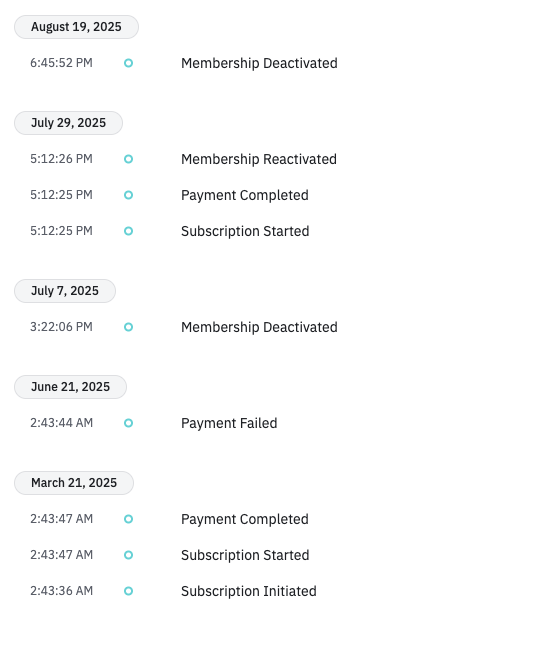
Task: Click timeline dot for 6:45:52 PM event
Action: [129, 63]
